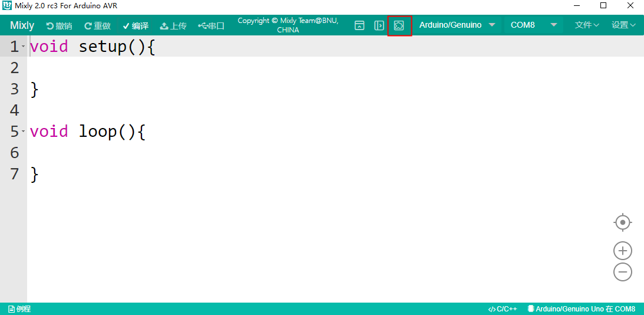Image resolution: width=644 pixels, height=315 pixels.
Task: Open the serial port (串口) monitor
Action: coord(212,26)
